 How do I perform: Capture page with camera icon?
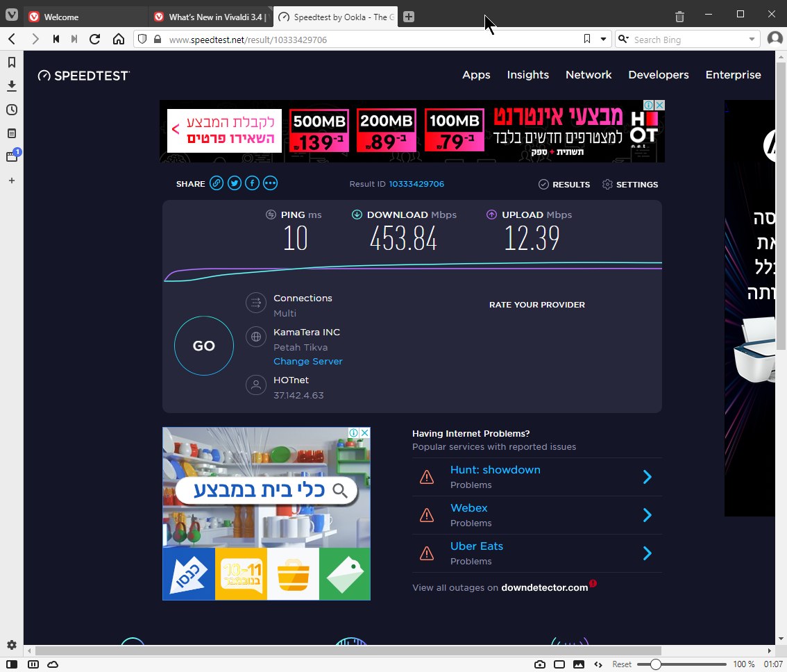(x=539, y=664)
